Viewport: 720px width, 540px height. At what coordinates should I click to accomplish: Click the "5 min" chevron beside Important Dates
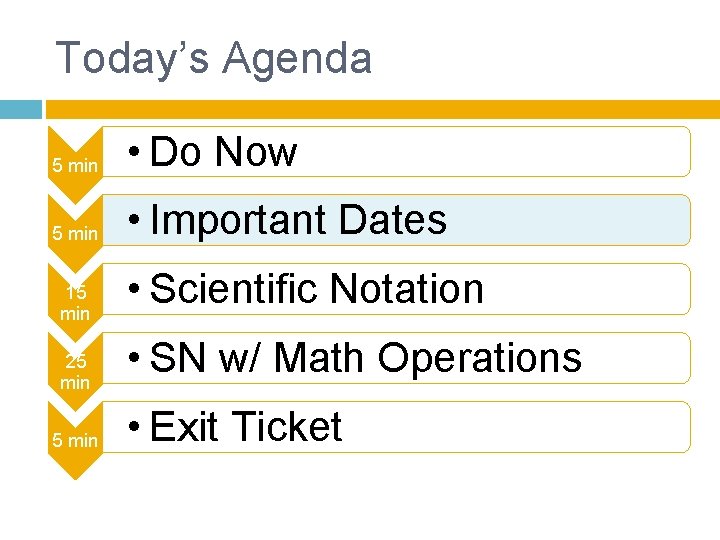pyautogui.click(x=74, y=233)
